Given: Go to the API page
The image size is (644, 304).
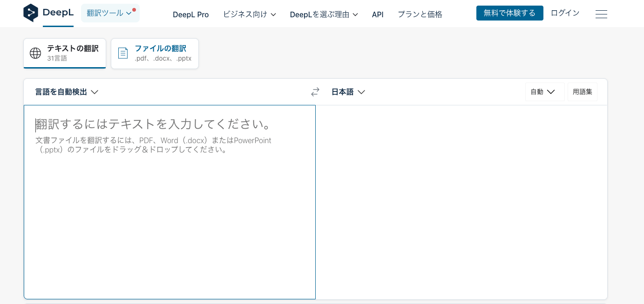Looking at the screenshot, I should click(x=378, y=14).
